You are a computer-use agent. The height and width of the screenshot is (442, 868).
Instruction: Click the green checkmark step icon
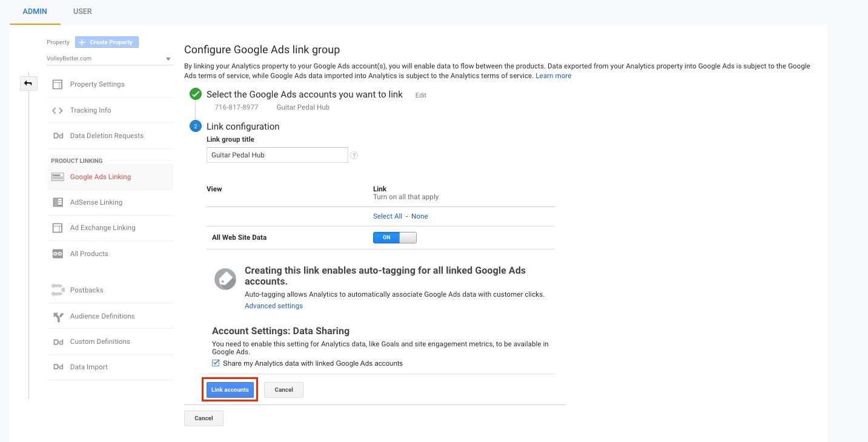[x=196, y=94]
